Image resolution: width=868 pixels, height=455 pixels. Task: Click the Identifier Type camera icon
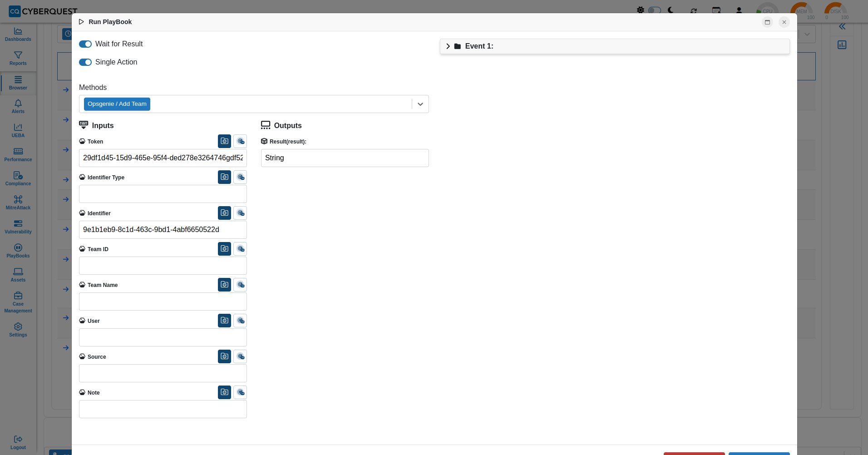(x=224, y=177)
